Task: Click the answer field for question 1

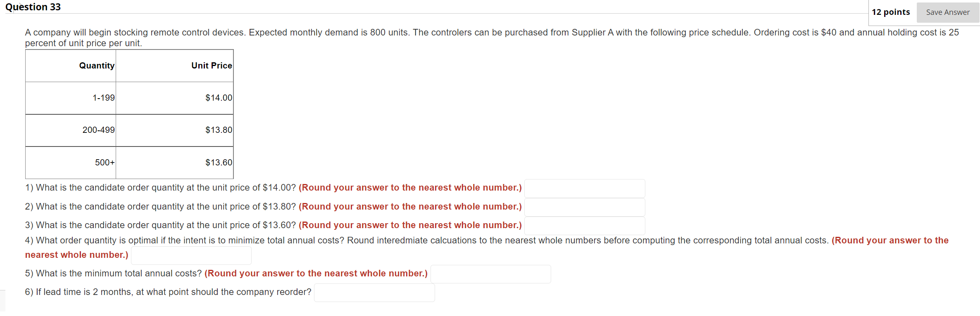Action: click(x=584, y=188)
